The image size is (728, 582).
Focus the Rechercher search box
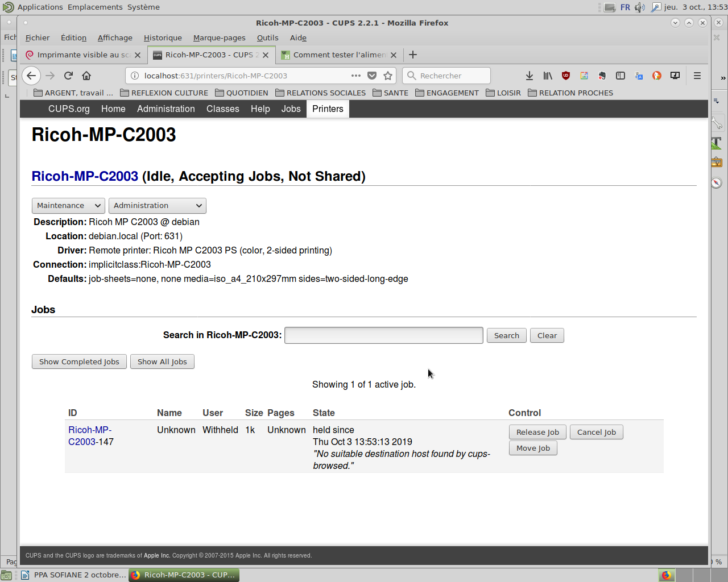446,76
